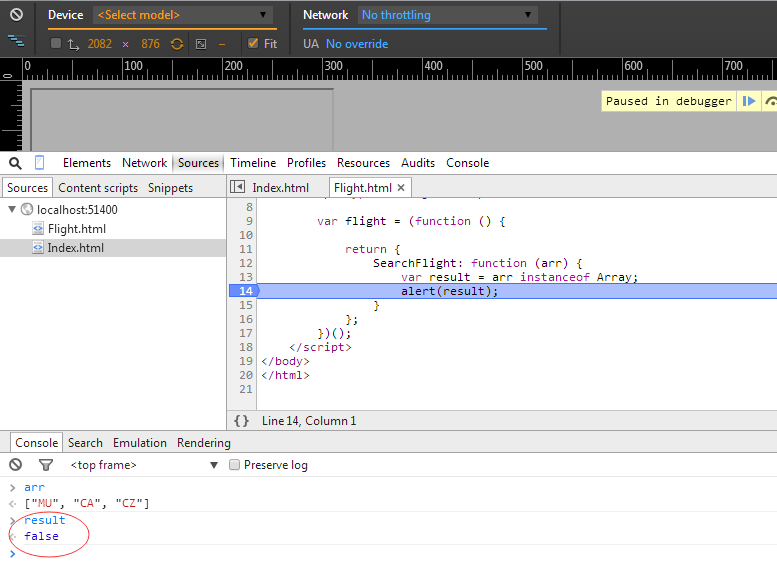
Task: Expand the arr array output in console
Action: tap(87, 504)
